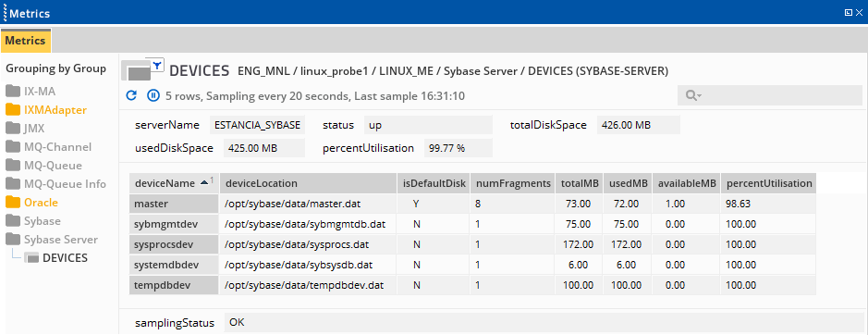Pause sampling with the pause icon
868x335 pixels.
153,95
